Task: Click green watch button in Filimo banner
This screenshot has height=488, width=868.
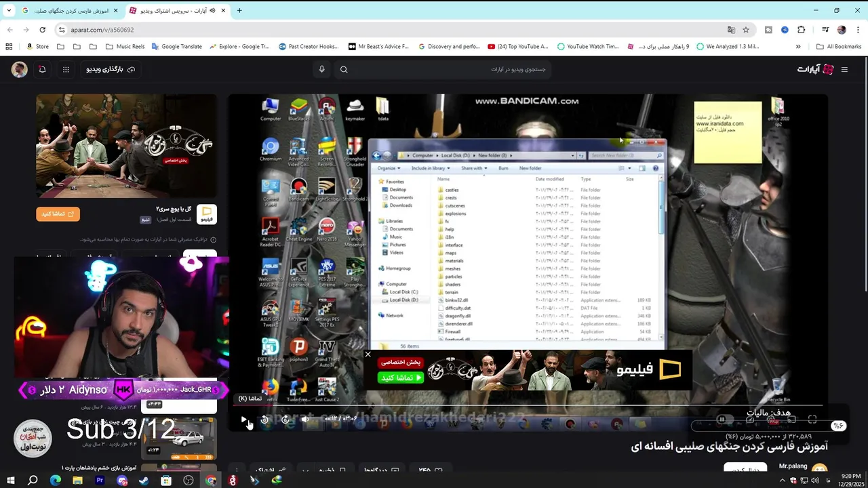Action: pos(400,378)
